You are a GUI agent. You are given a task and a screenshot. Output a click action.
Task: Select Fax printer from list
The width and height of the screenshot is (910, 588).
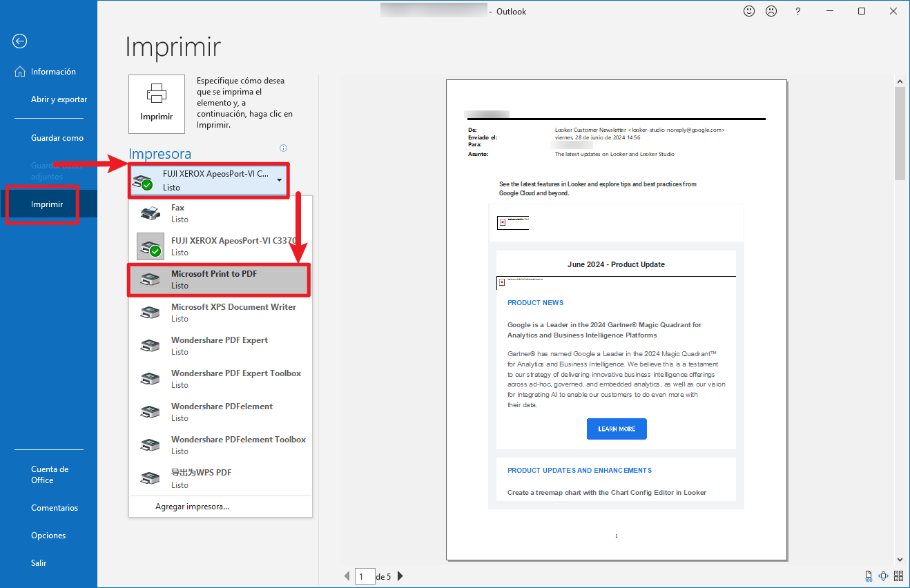click(x=220, y=213)
